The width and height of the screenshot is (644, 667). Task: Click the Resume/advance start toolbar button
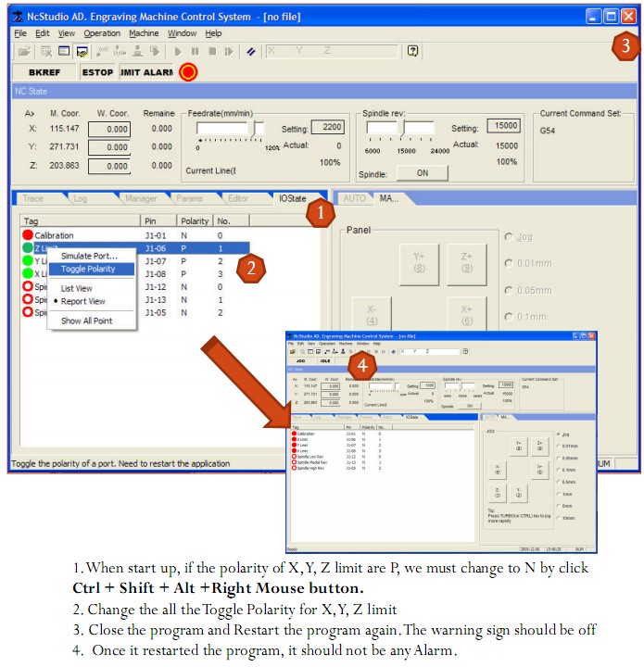click(229, 52)
